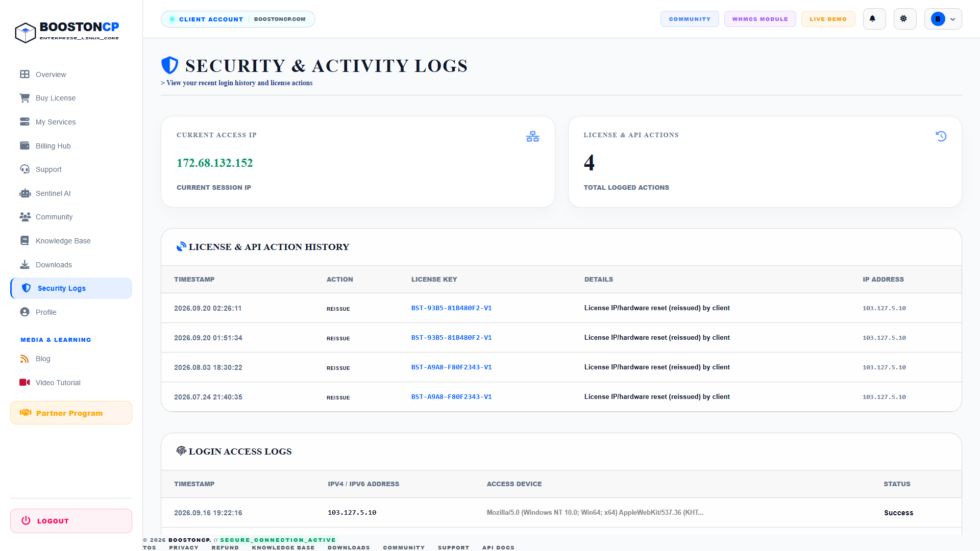Viewport: 980px width, 551px height.
Task: Open license key on 01:51:34 row
Action: pos(451,338)
